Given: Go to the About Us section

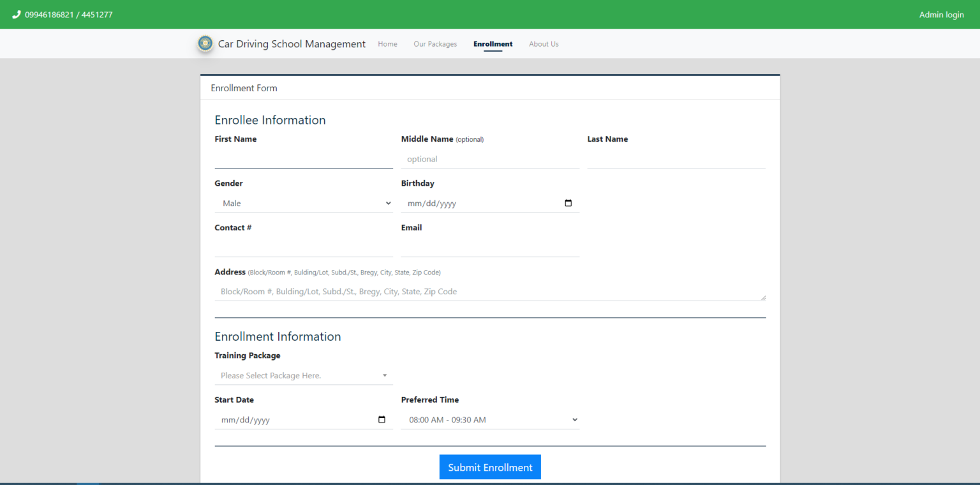Looking at the screenshot, I should pos(544,43).
